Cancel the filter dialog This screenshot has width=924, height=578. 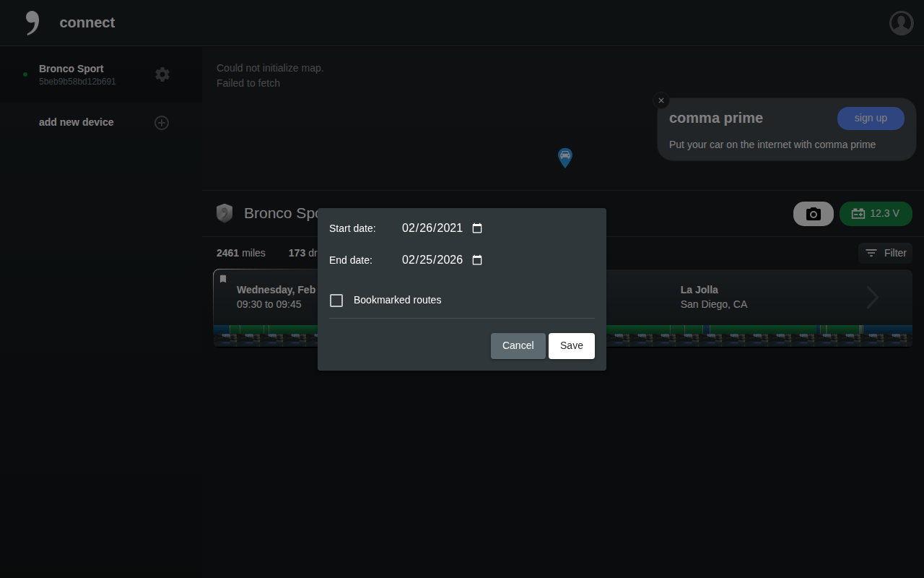click(x=518, y=346)
